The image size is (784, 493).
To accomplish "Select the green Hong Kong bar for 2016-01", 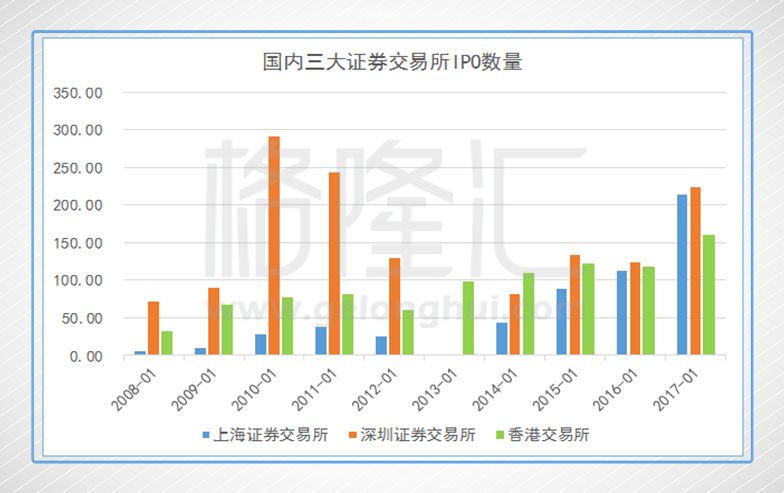I will click(x=648, y=311).
